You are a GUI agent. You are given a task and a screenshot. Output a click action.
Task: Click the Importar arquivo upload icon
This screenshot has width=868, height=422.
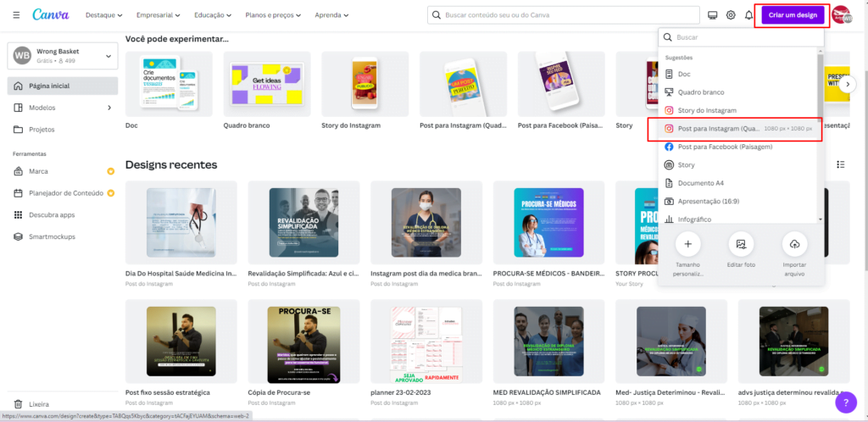794,243
